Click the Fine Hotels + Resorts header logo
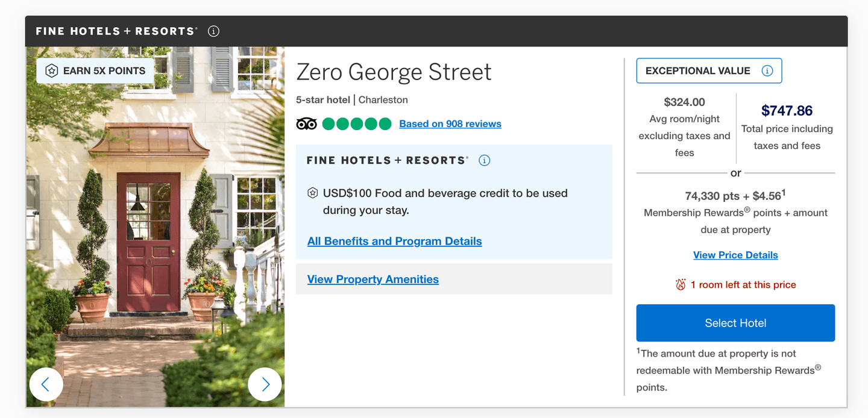Screen dimensions: 868x418 pos(116,31)
